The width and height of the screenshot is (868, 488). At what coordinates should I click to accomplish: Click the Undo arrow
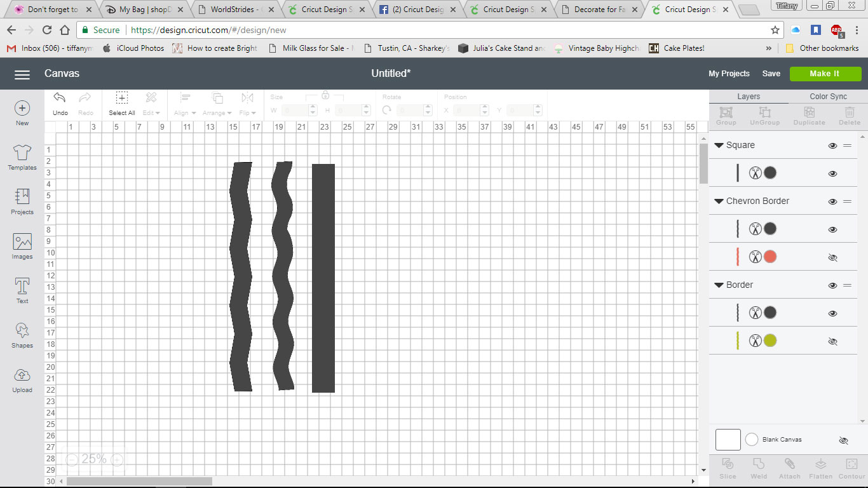click(60, 103)
